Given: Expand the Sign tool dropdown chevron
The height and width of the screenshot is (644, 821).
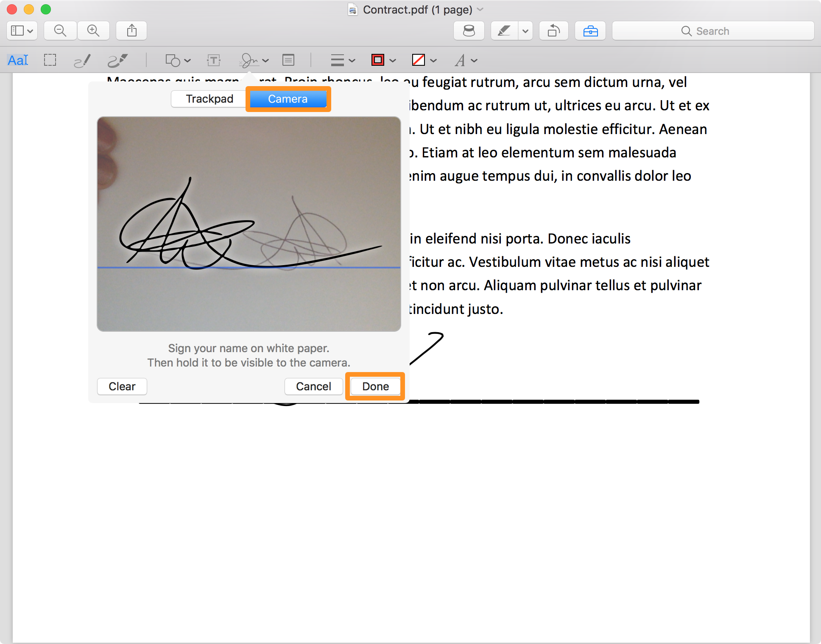Looking at the screenshot, I should pyautogui.click(x=266, y=60).
